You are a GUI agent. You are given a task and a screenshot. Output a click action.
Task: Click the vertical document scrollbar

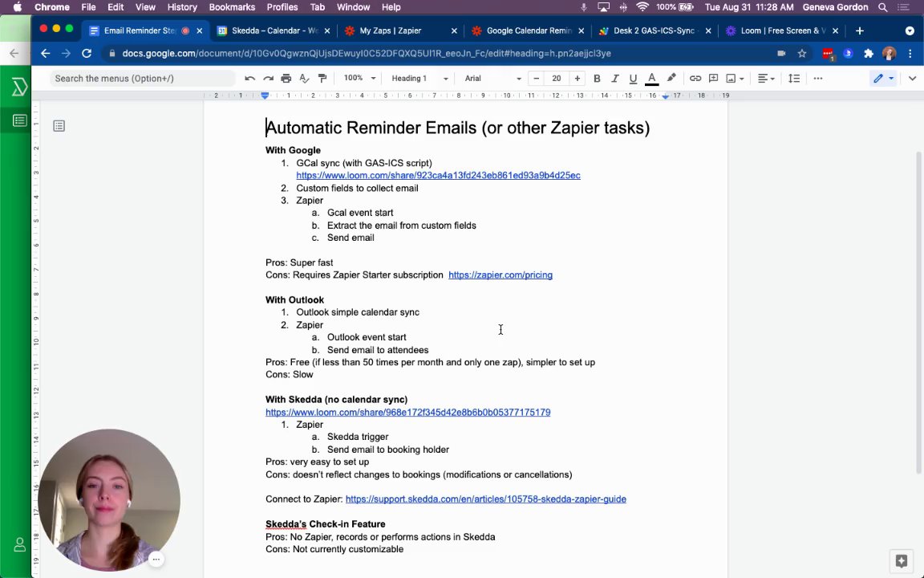point(918,312)
